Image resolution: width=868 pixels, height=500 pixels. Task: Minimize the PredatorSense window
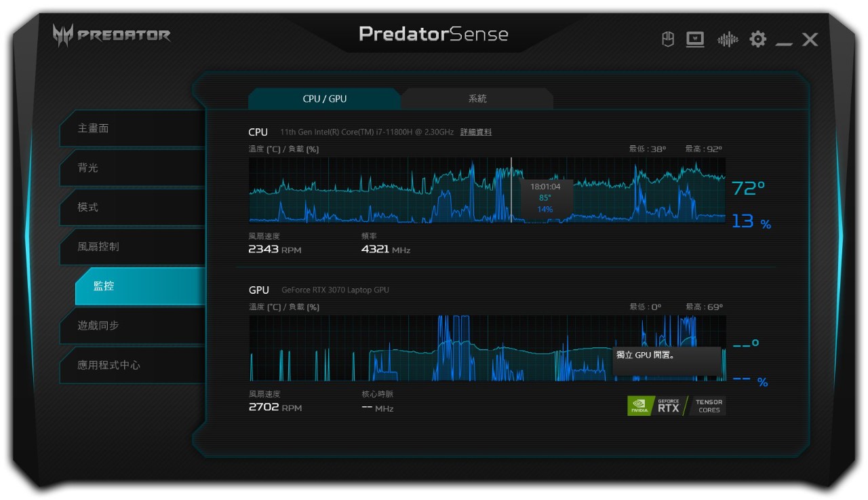click(x=784, y=44)
